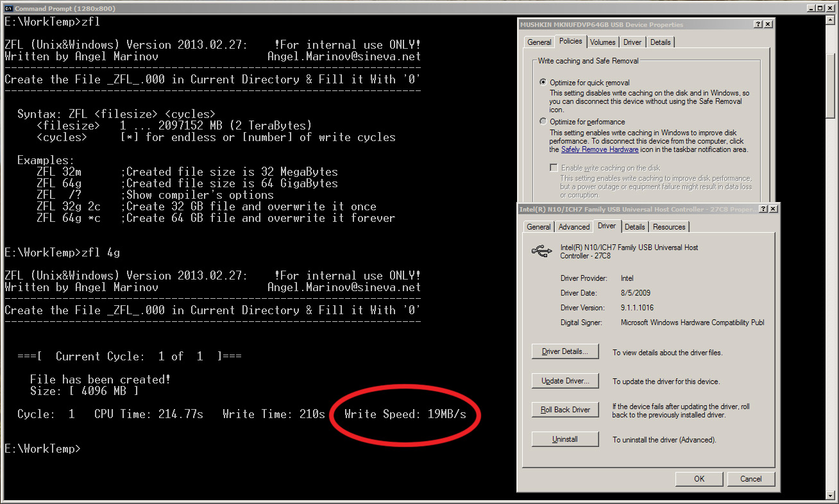The width and height of the screenshot is (839, 504).
Task: Open the Policies tab in the MUSHKIN dialog
Action: [570, 41]
